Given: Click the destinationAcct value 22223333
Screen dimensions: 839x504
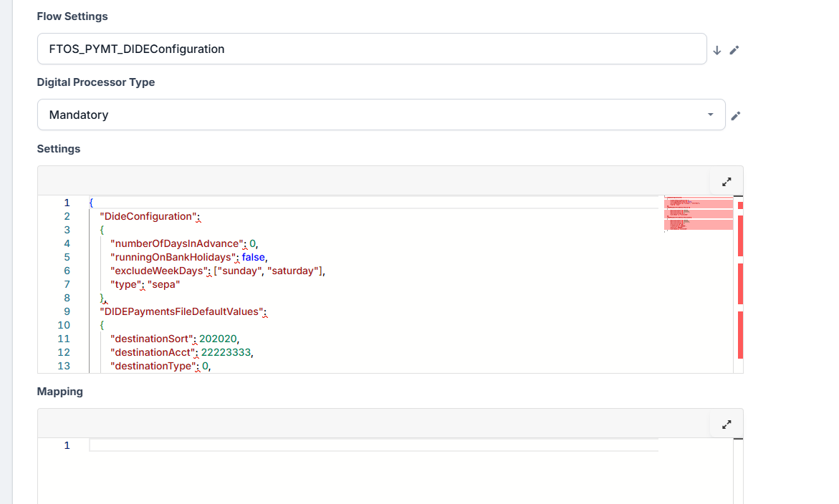Looking at the screenshot, I should coord(226,352).
